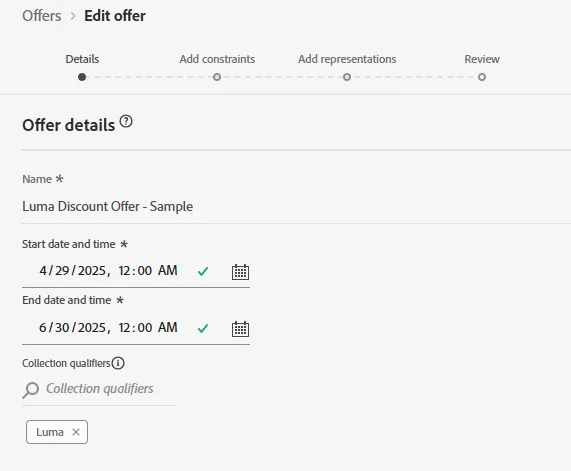Viewport: 571px width, 471px height.
Task: Click the Details step marker dot
Action: click(x=82, y=77)
